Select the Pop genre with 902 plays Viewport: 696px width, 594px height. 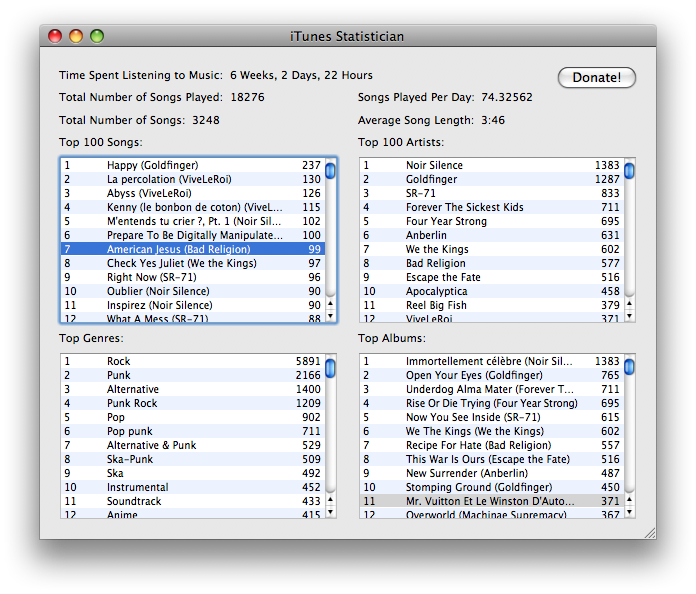(x=193, y=417)
